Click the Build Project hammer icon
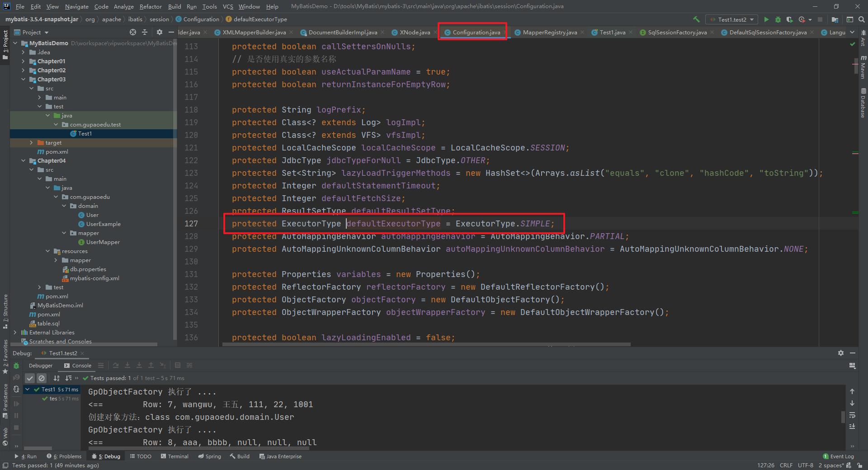The width and height of the screenshot is (868, 470). click(x=696, y=19)
